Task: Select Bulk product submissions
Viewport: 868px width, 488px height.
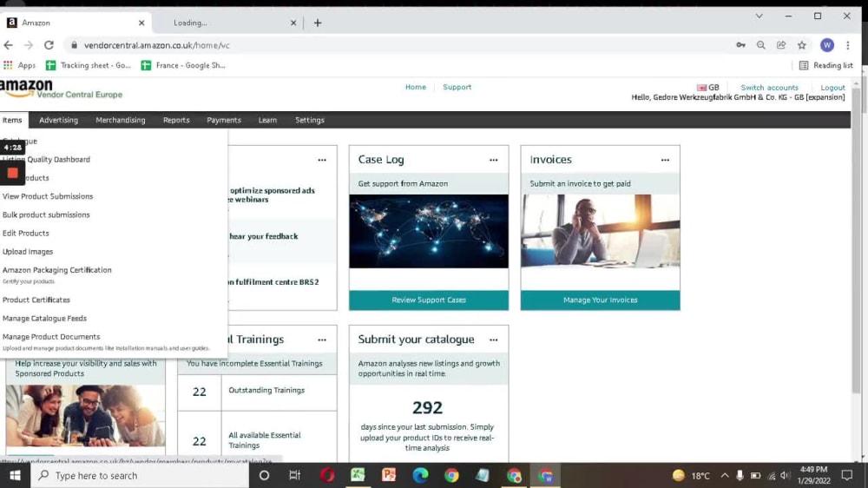Action: pyautogui.click(x=46, y=215)
